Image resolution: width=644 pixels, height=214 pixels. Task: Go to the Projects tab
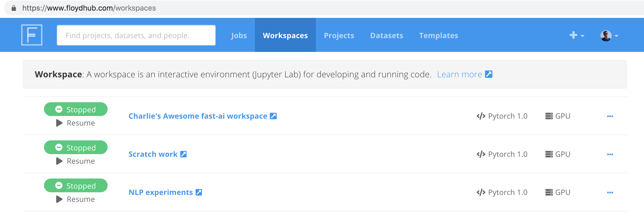339,35
